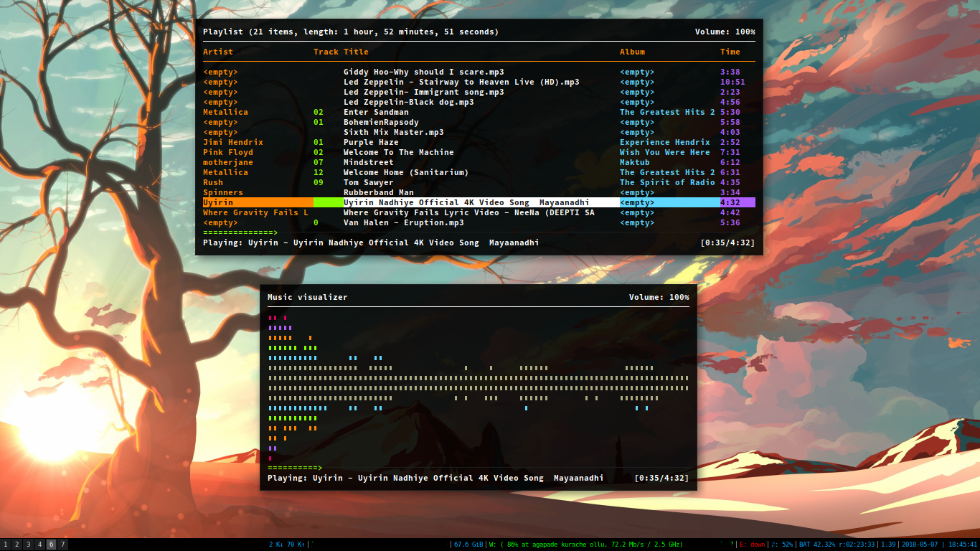This screenshot has width=980, height=551.
Task: Click the 7:31 track duration
Action: [730, 152]
